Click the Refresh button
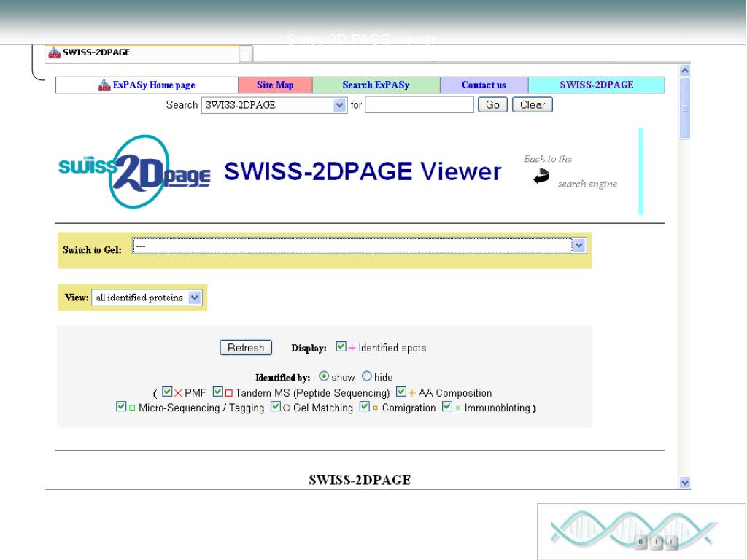This screenshot has height=560, width=747. 246,348
